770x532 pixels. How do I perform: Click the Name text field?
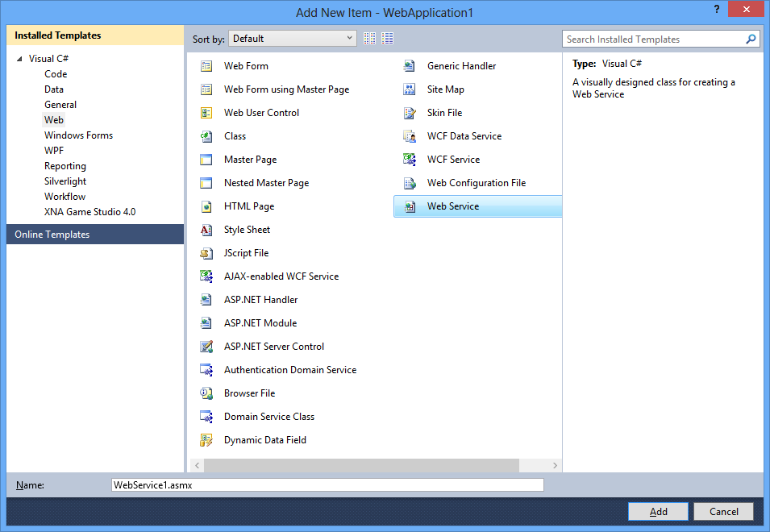pyautogui.click(x=327, y=485)
